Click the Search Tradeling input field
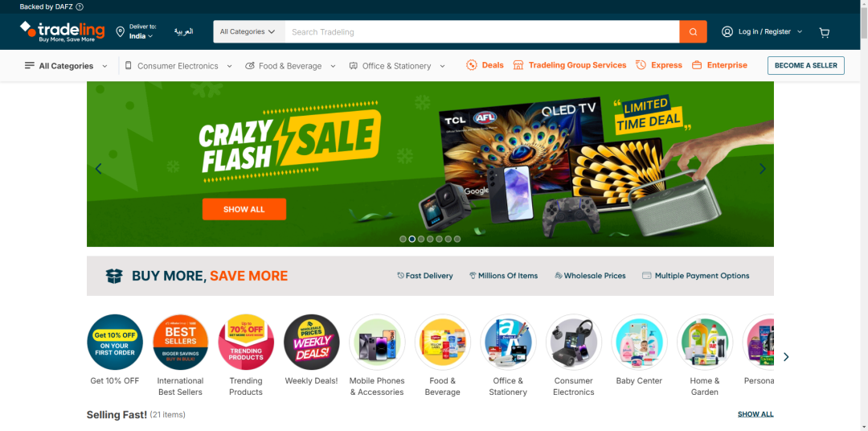This screenshot has width=868, height=431. tap(481, 31)
